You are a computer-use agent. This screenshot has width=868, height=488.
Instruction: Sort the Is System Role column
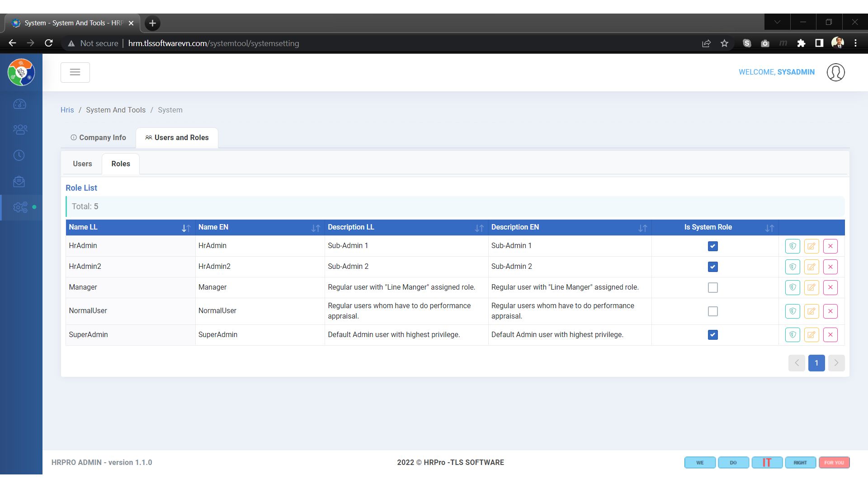769,228
